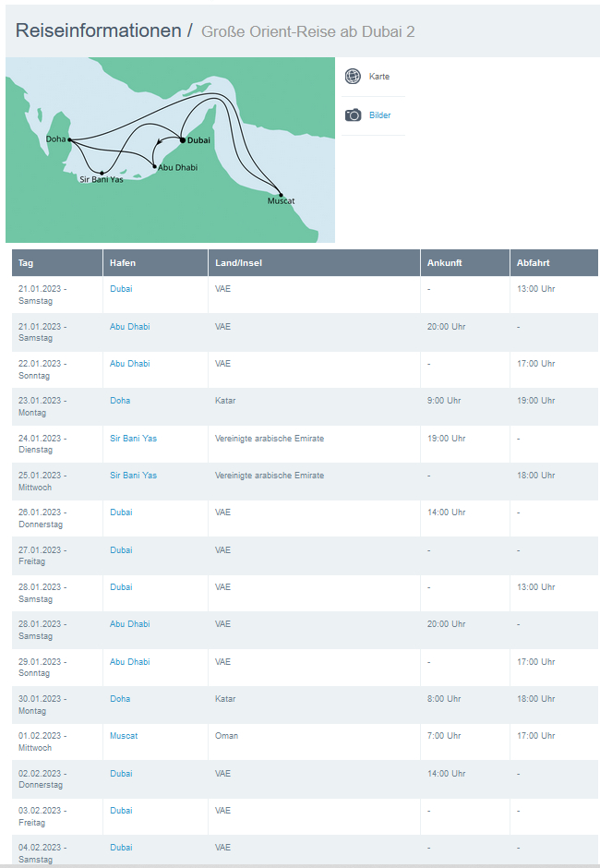Switch to the Karte tab label
Screen dimensions: 600x868
coord(379,77)
